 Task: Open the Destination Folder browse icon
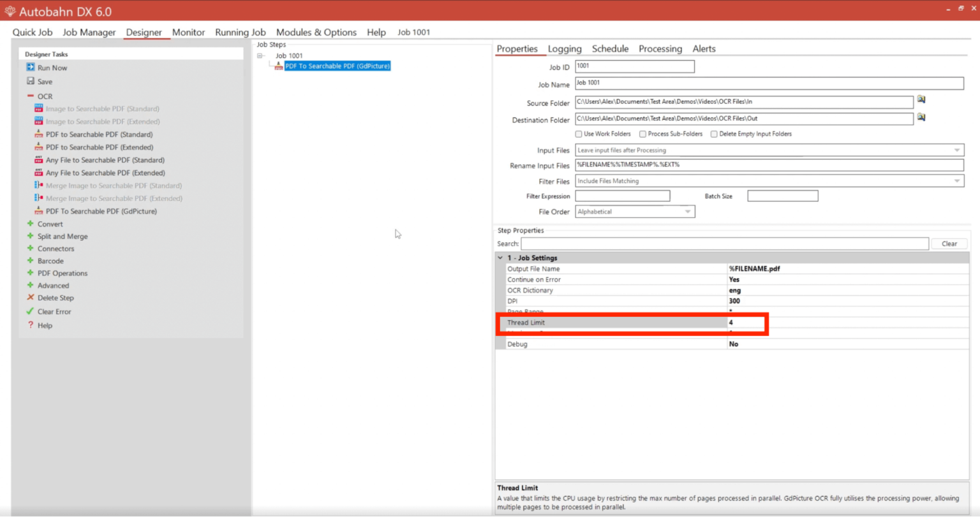pos(921,117)
